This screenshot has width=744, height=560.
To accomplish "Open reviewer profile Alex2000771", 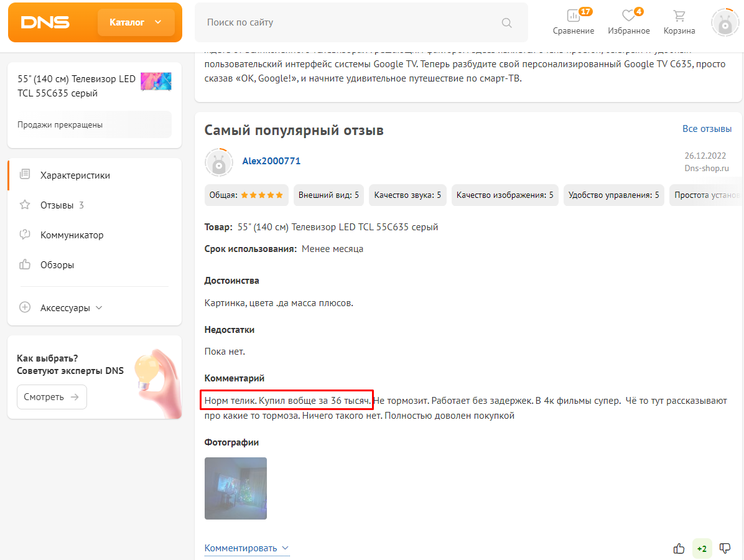I will (x=271, y=161).
